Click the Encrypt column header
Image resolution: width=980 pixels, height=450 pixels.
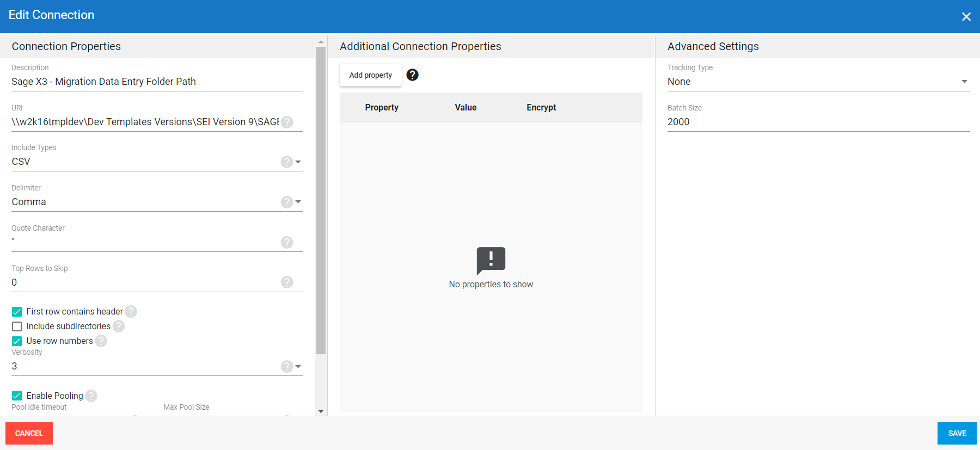(x=541, y=108)
